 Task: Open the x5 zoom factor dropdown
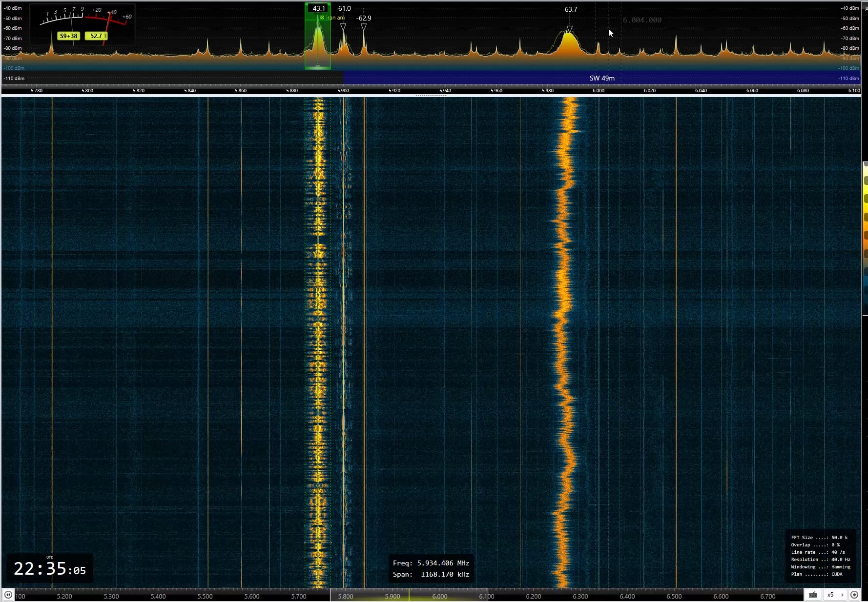[835, 595]
